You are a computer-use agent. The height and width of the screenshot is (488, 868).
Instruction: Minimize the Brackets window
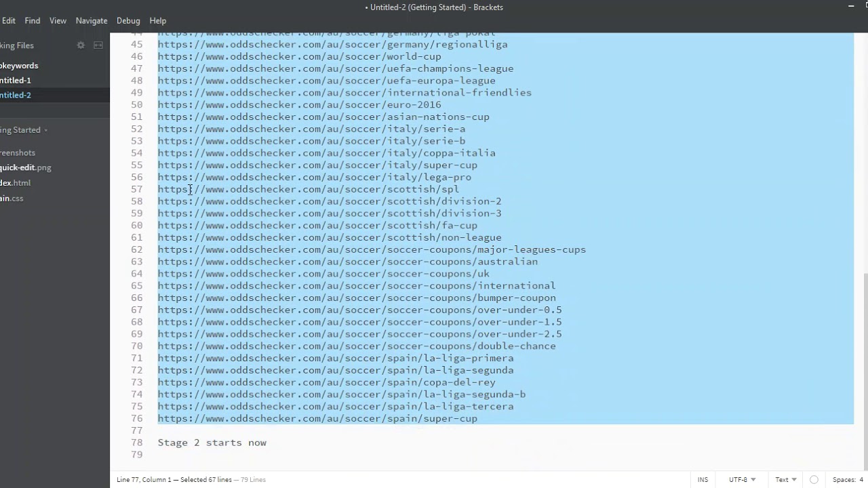(x=851, y=7)
